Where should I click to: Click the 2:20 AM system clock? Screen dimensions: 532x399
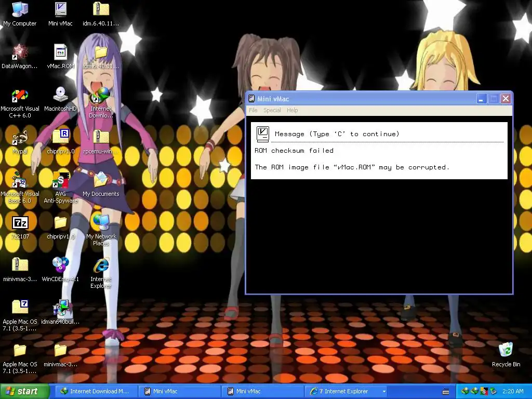(x=513, y=392)
